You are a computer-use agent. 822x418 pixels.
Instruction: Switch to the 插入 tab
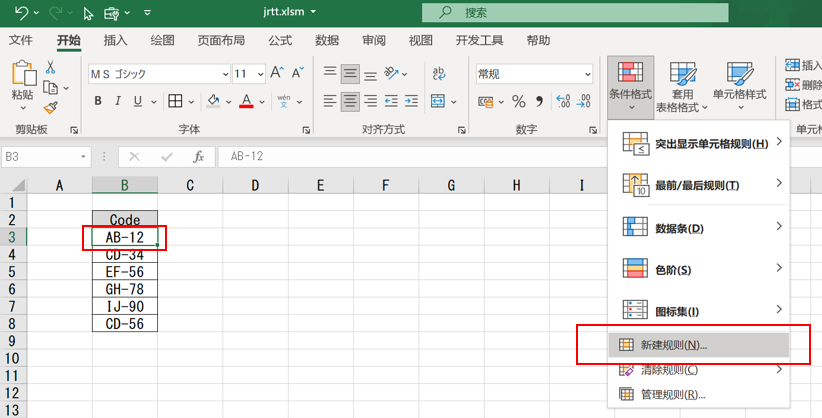click(115, 40)
